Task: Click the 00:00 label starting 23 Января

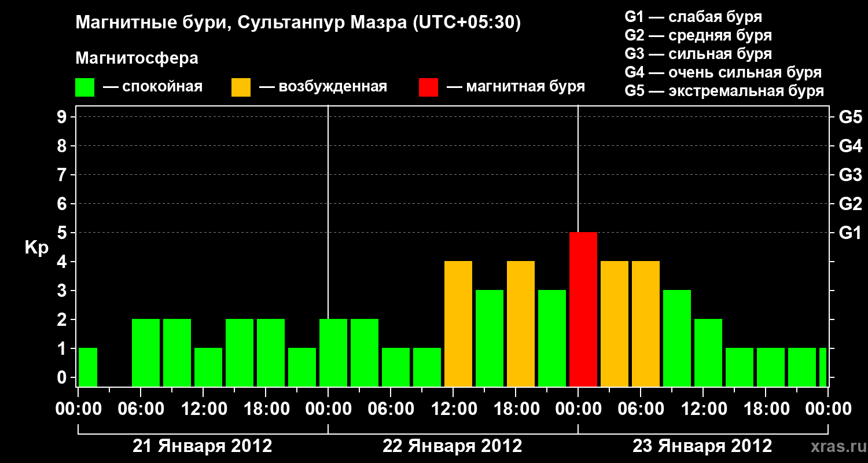Action: pyautogui.click(x=578, y=409)
